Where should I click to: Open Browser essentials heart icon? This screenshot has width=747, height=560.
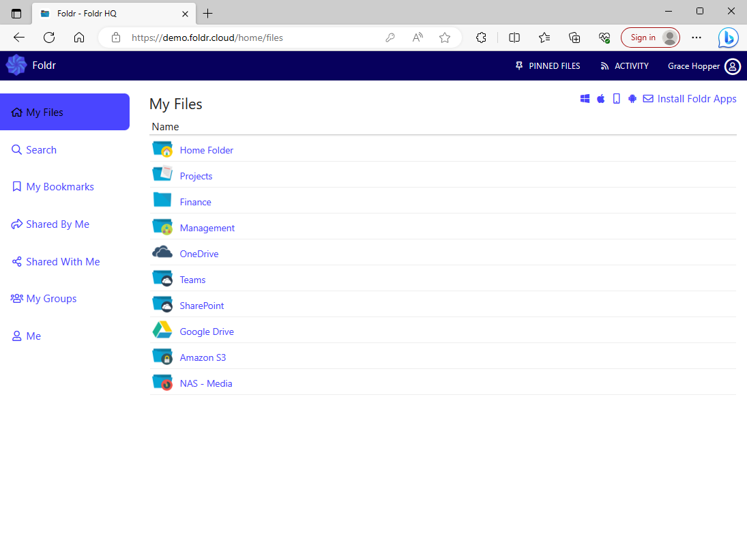pyautogui.click(x=604, y=38)
